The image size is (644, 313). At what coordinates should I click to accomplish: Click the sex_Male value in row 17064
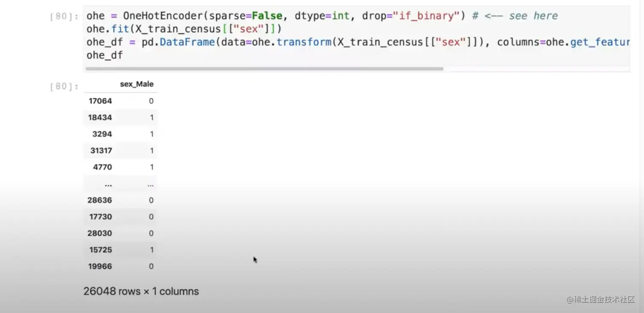(x=151, y=101)
